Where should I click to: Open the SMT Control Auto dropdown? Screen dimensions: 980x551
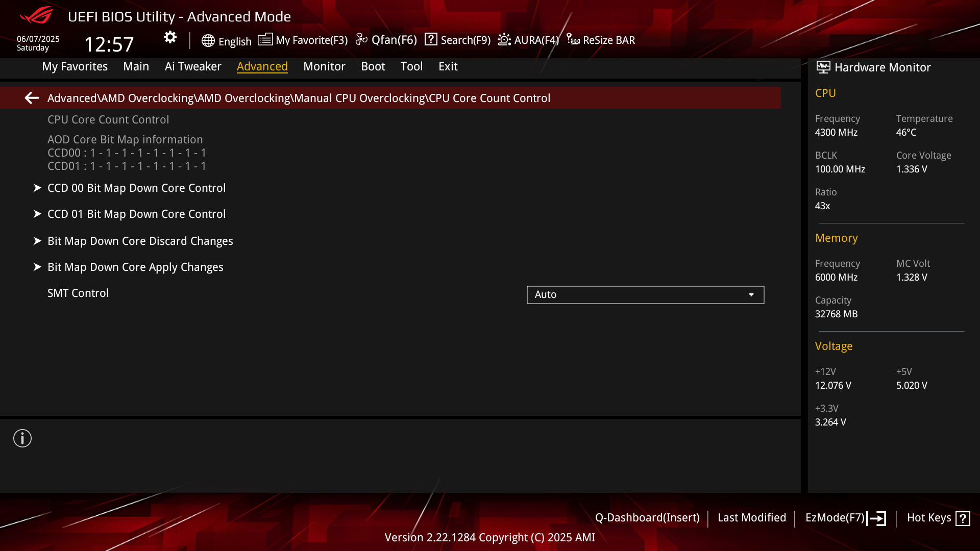pyautogui.click(x=645, y=294)
